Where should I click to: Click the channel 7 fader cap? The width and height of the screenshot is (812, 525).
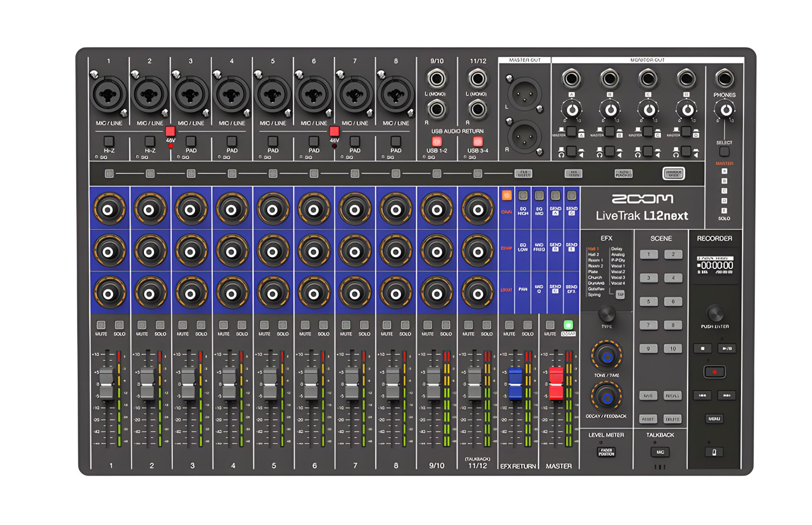pyautogui.click(x=352, y=383)
